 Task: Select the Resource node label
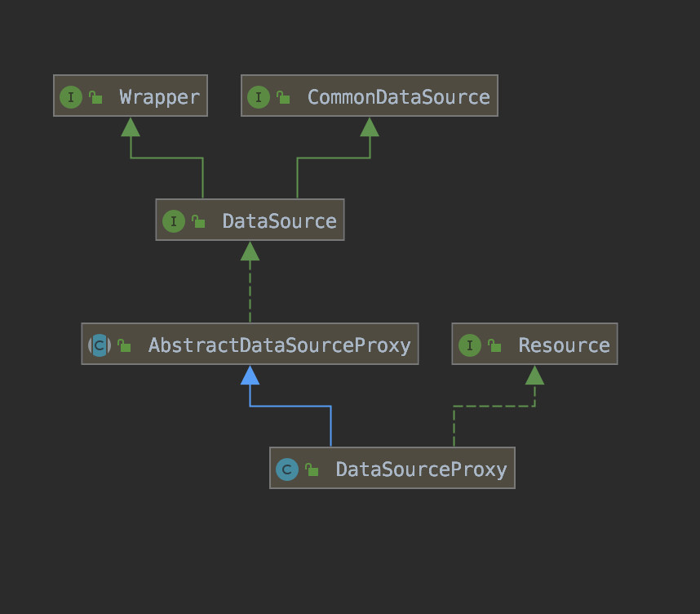pos(564,345)
